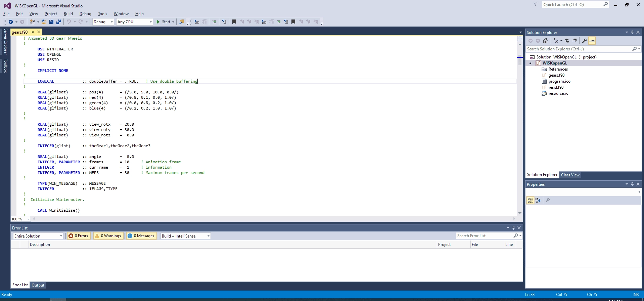
Task: Click the wrench Properties icon in Solution Explorer
Action: (585, 41)
